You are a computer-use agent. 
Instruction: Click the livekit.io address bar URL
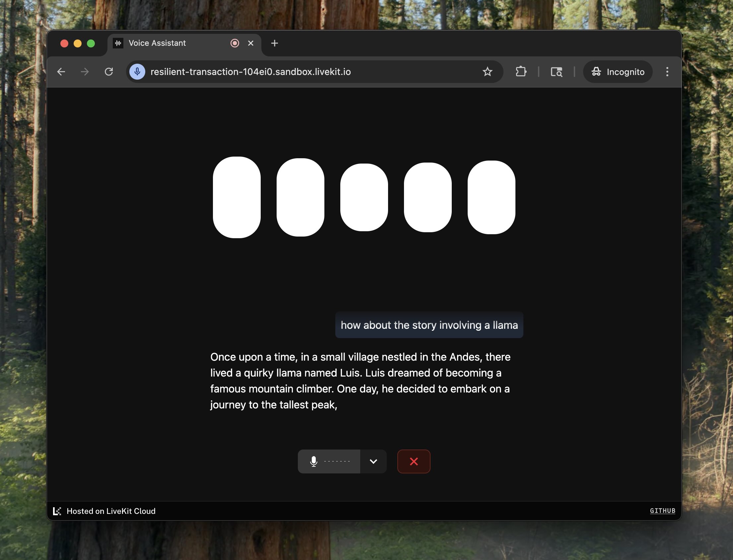250,72
